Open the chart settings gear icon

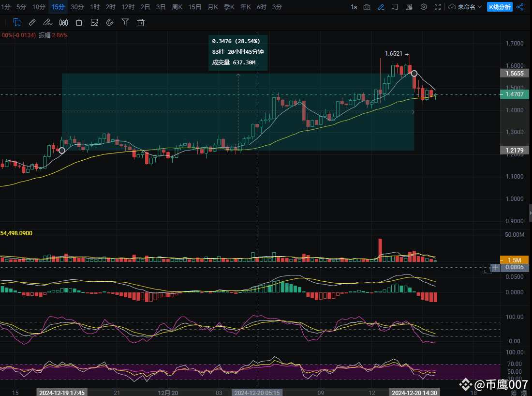point(424,7)
